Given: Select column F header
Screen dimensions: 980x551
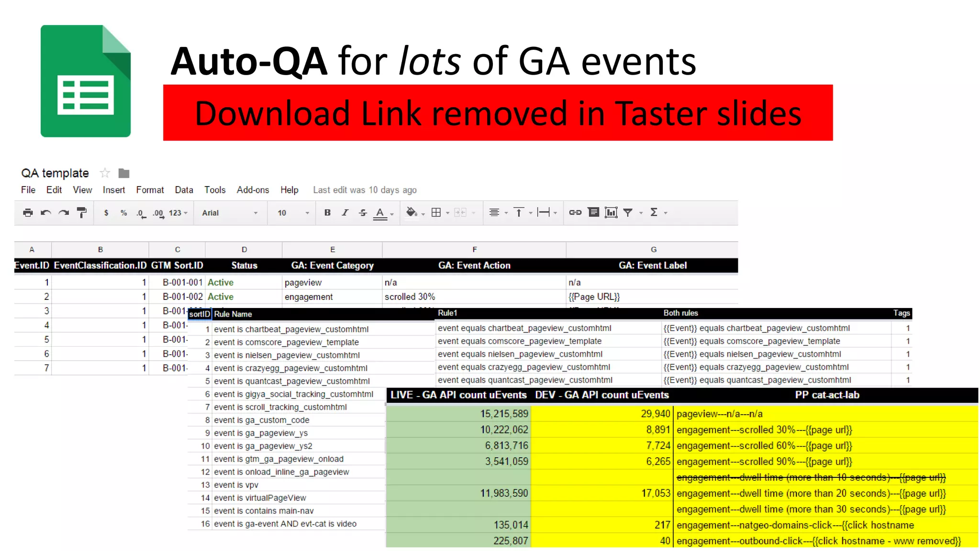Looking at the screenshot, I should [474, 250].
